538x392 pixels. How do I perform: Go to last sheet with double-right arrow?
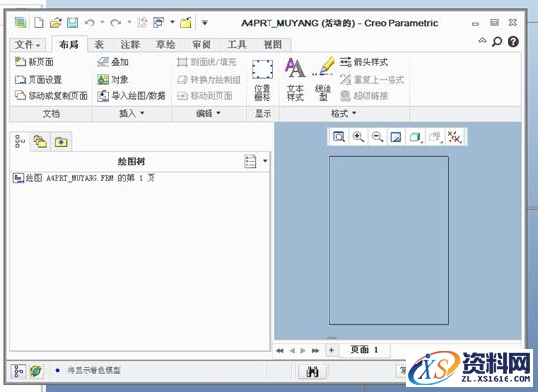pyautogui.click(x=315, y=350)
